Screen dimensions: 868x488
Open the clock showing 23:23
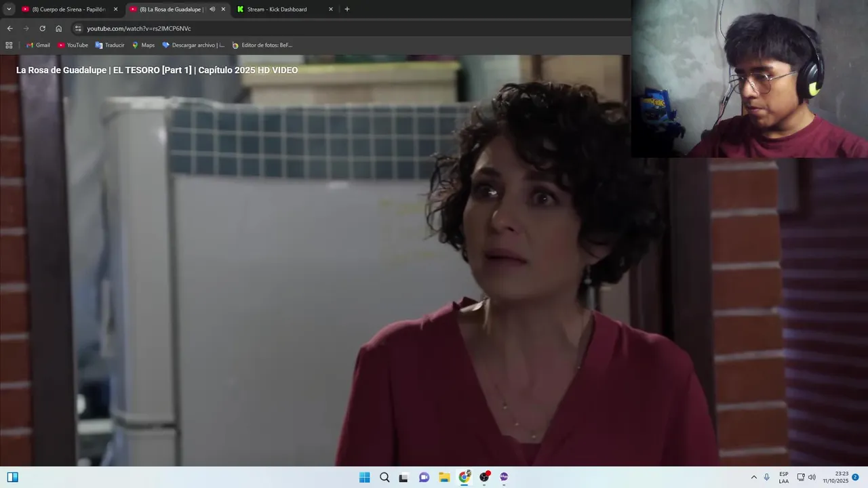[x=835, y=477]
